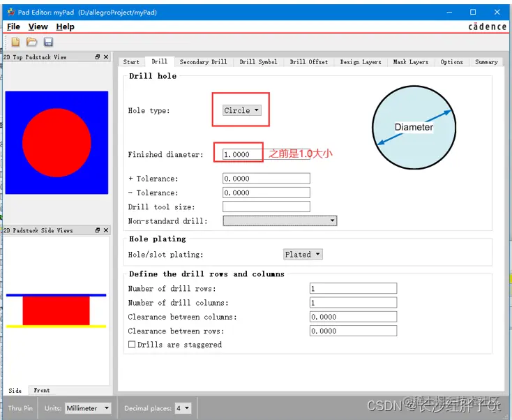The width and height of the screenshot is (512, 420).
Task: Click the Pad Editor app icon in title bar
Action: (x=11, y=12)
